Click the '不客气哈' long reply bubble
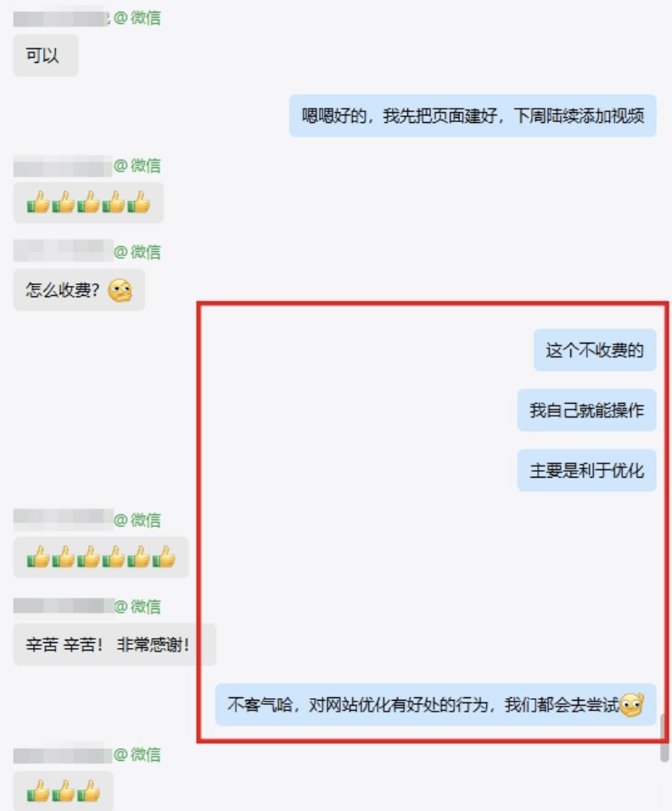 click(x=435, y=704)
